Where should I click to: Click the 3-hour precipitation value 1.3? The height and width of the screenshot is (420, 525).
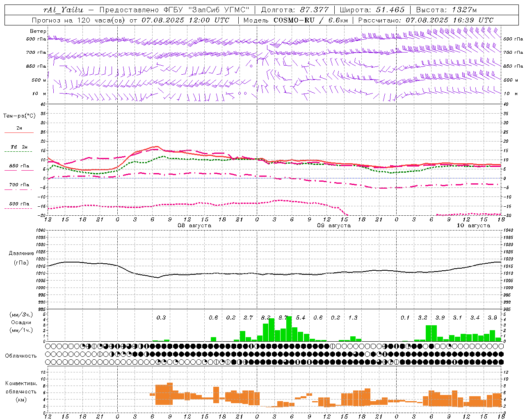353,317
